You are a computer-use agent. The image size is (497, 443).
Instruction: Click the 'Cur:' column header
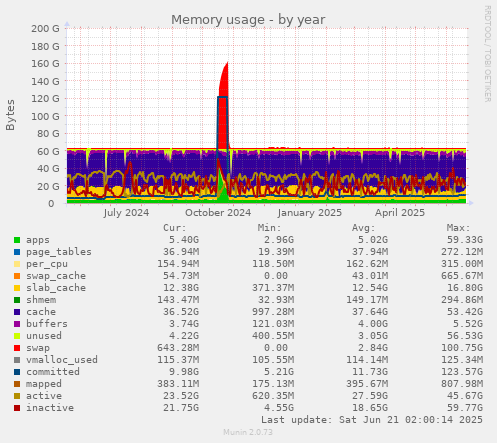(x=175, y=228)
